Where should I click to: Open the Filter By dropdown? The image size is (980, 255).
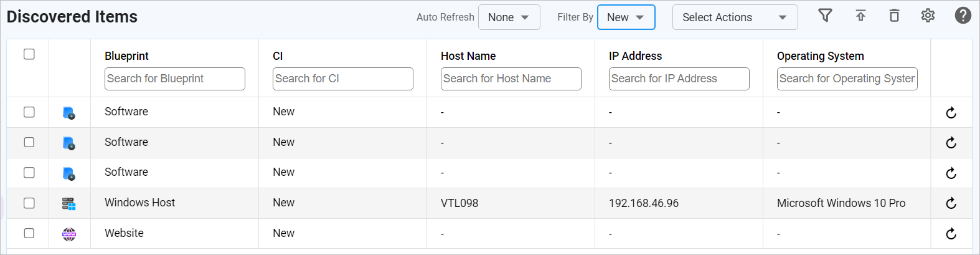(626, 17)
